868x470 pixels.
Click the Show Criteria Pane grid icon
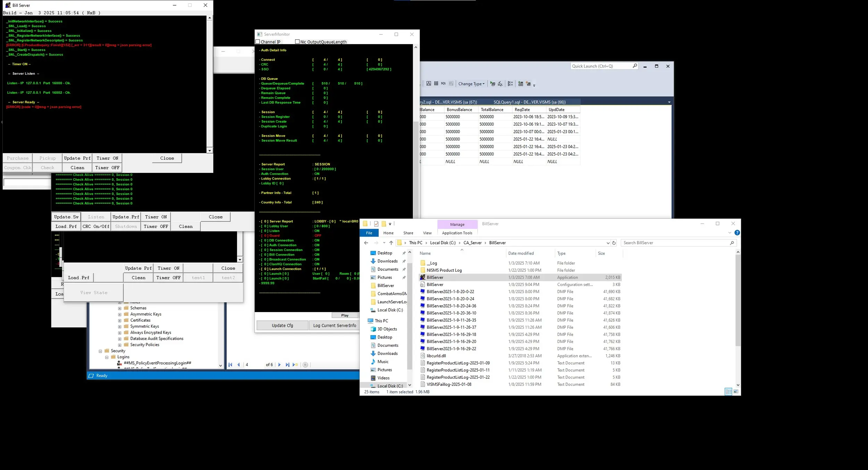pos(436,84)
